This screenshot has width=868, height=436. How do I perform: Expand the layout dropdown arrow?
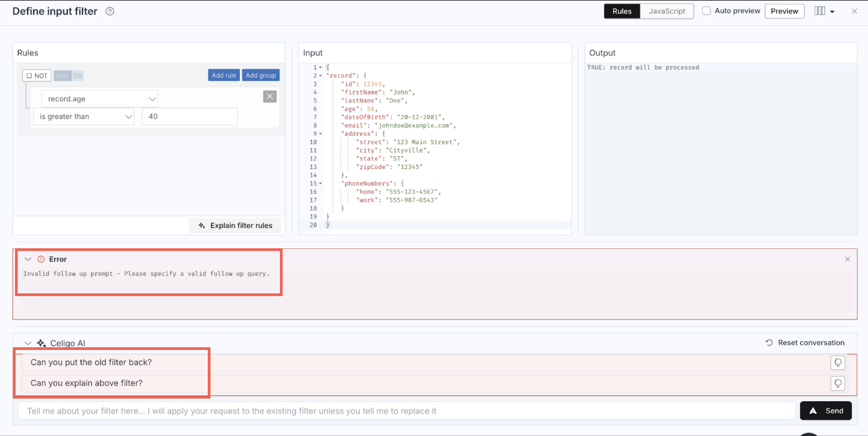832,12
